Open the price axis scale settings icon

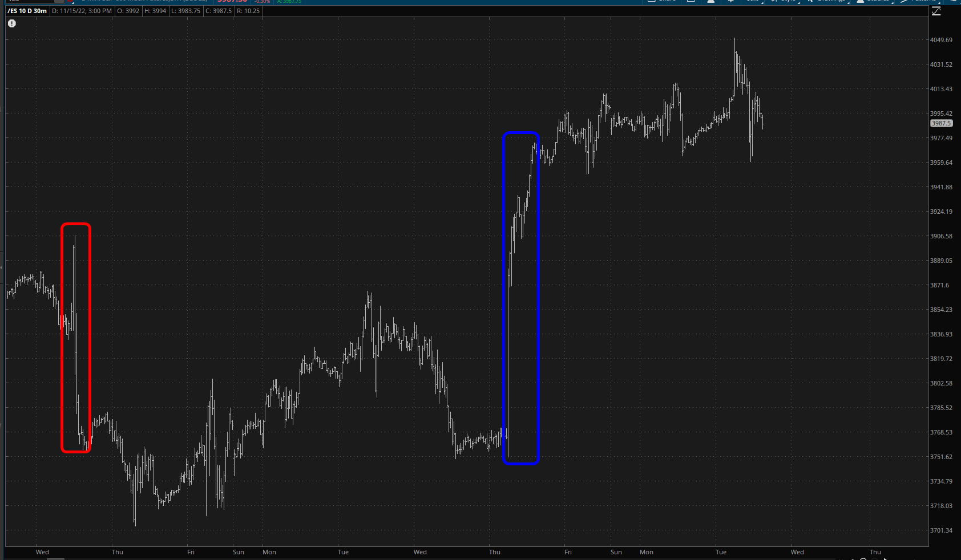(x=936, y=11)
